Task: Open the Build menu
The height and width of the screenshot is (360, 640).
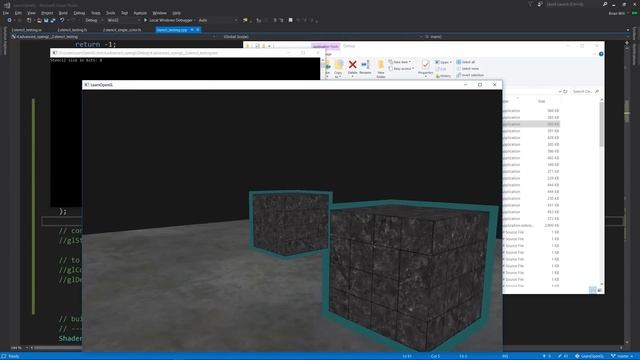Action: click(63, 13)
